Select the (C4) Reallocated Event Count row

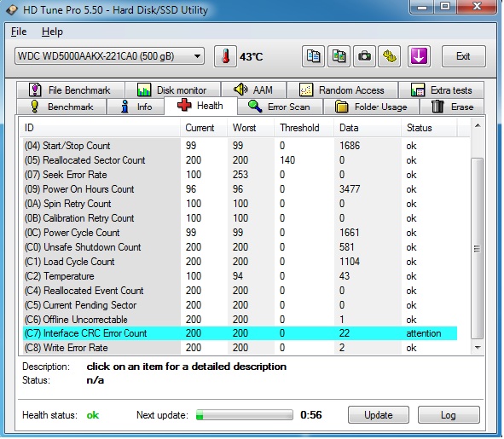click(x=240, y=290)
